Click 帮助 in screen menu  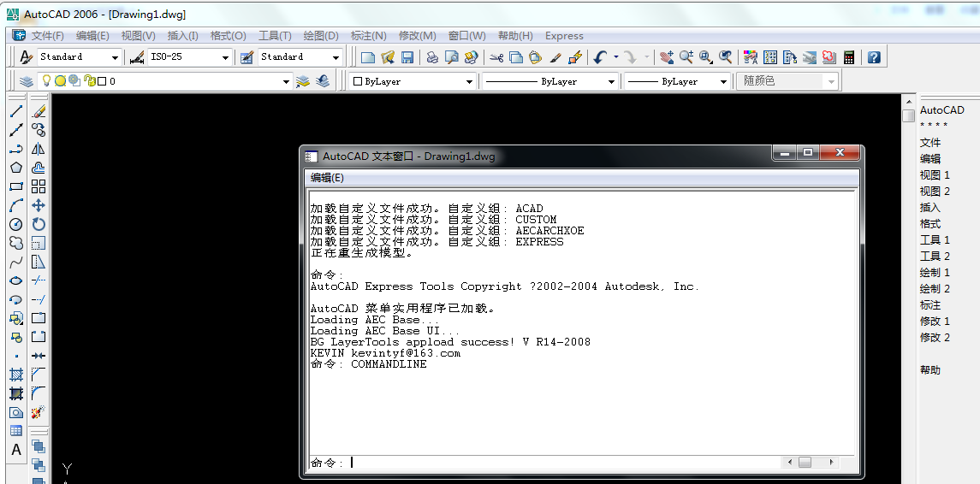click(930, 369)
